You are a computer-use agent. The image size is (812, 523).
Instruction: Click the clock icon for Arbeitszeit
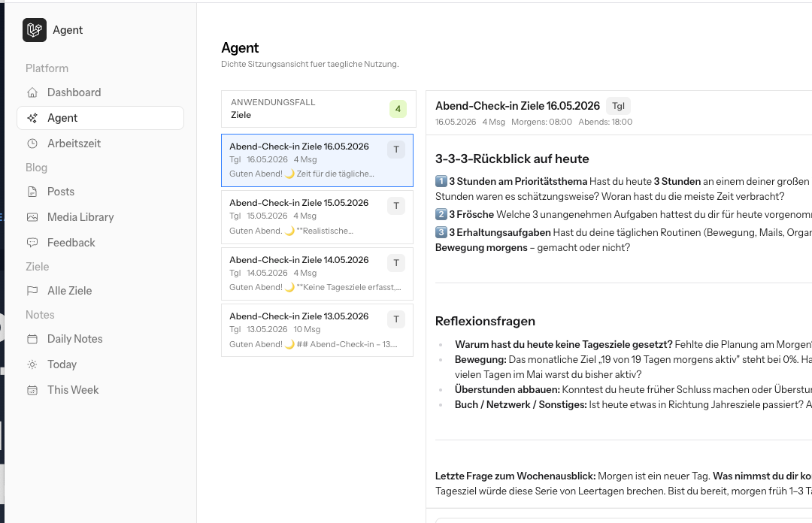(x=32, y=144)
